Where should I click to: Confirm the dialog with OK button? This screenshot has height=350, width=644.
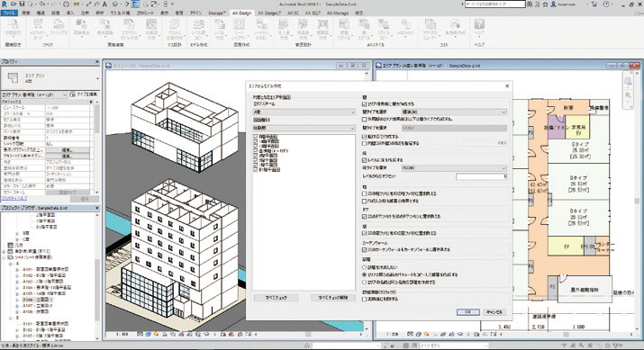tap(467, 312)
